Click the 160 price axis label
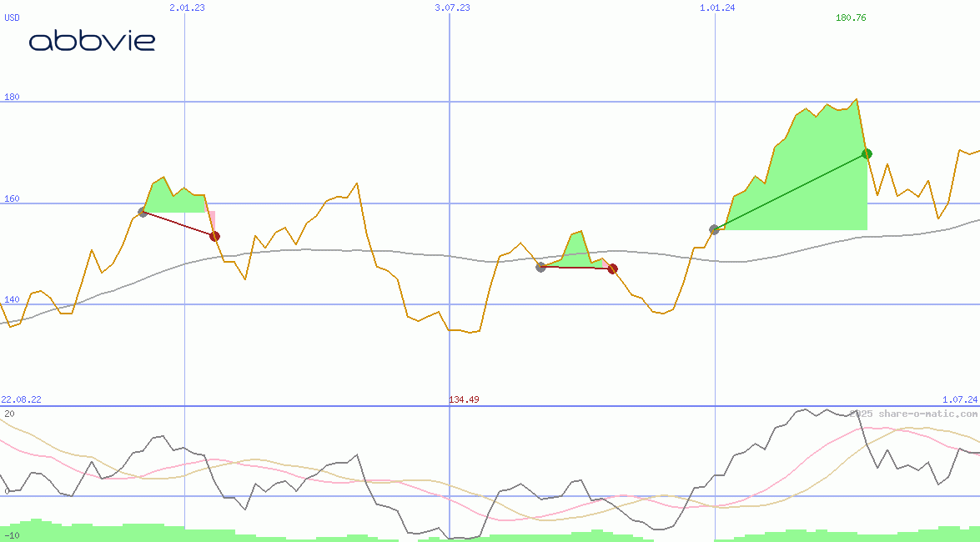 coord(12,198)
